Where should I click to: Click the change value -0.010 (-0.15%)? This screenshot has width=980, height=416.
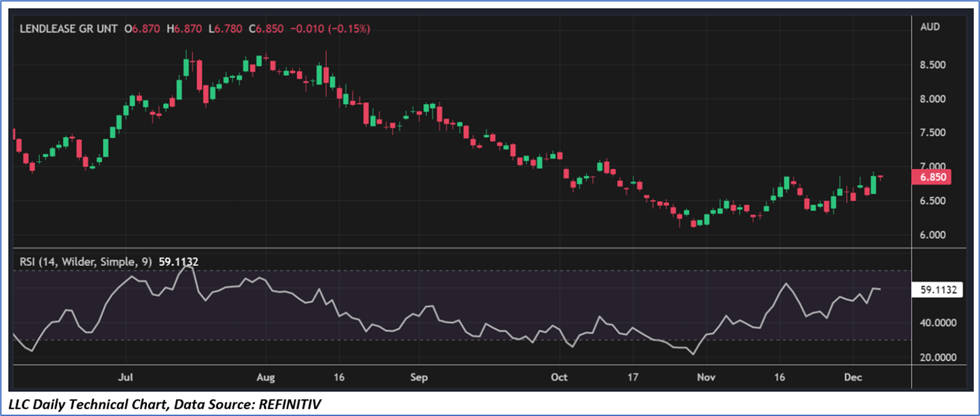click(x=330, y=29)
